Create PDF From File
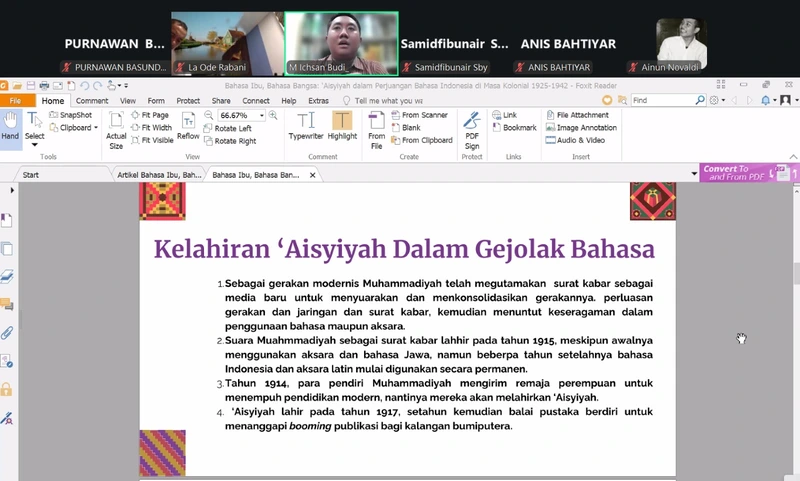The width and height of the screenshot is (800, 481). (377, 131)
